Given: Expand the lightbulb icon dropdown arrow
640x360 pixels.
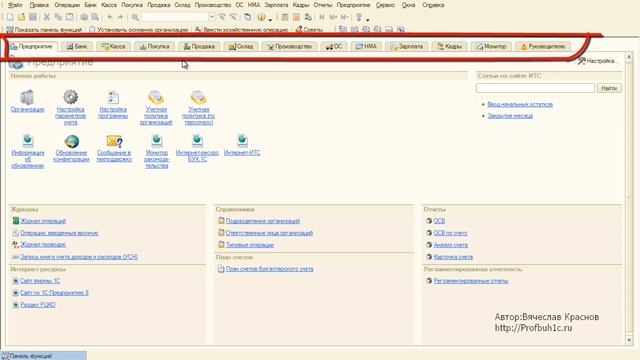Looking at the screenshot, I should (x=368, y=20).
